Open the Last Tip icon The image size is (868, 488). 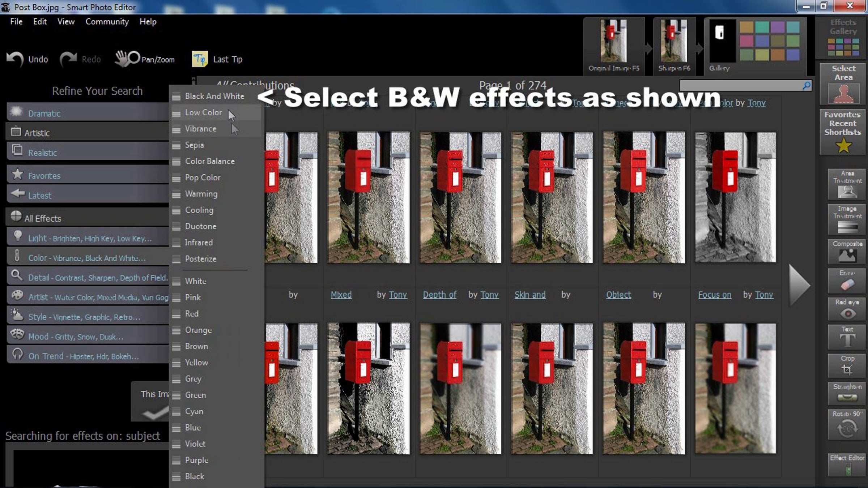(x=200, y=59)
